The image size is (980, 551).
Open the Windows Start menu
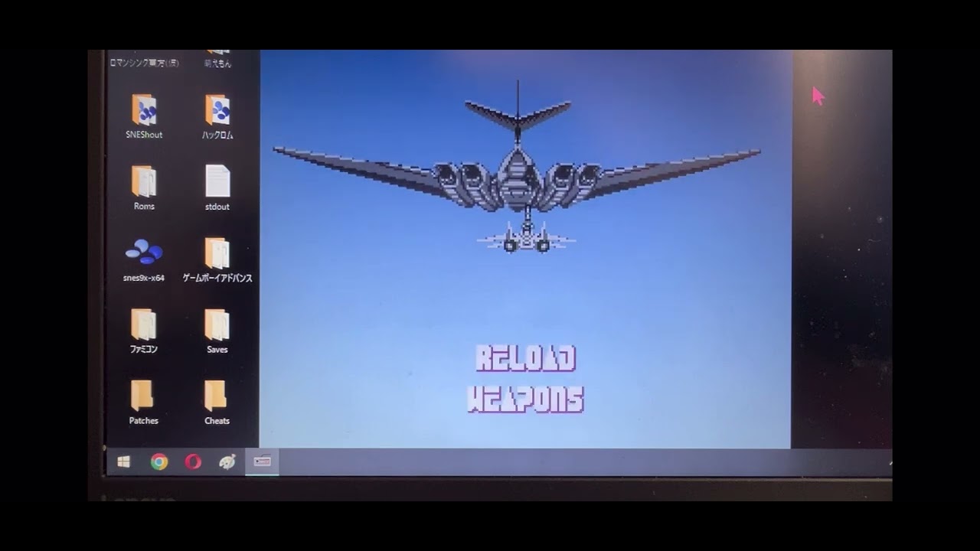[x=123, y=461]
